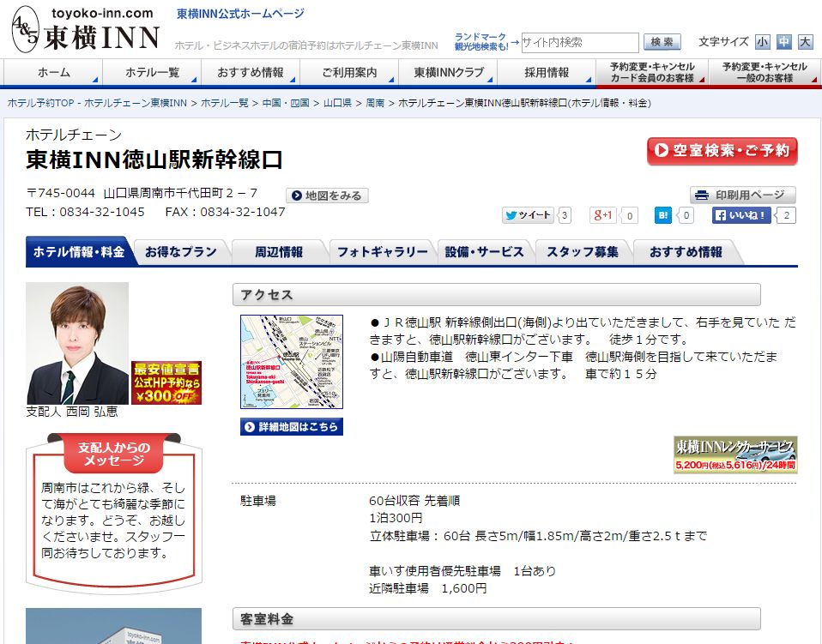Screen dimensions: 822x644
Task: Click ランドマーク観光地検索も! link
Action: [x=481, y=42]
